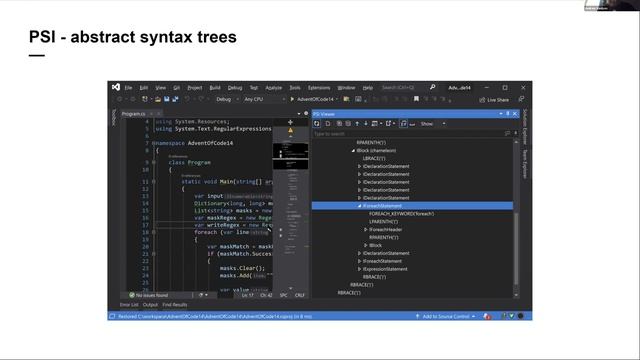The height and width of the screenshot is (360, 640).
Task: Switch to the Find Results tab
Action: point(175,305)
